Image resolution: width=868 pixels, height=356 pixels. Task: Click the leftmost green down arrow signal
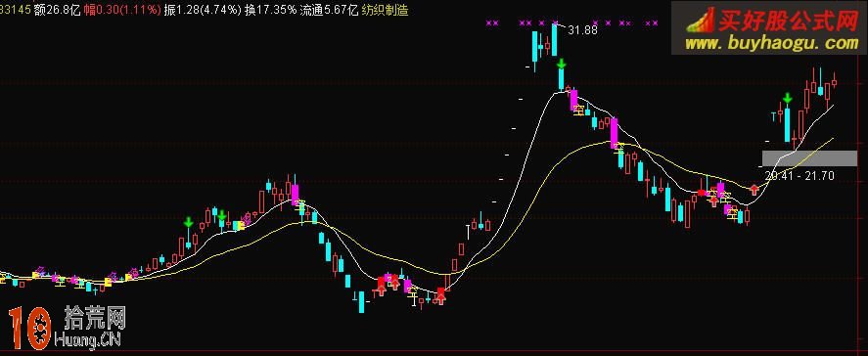click(188, 223)
